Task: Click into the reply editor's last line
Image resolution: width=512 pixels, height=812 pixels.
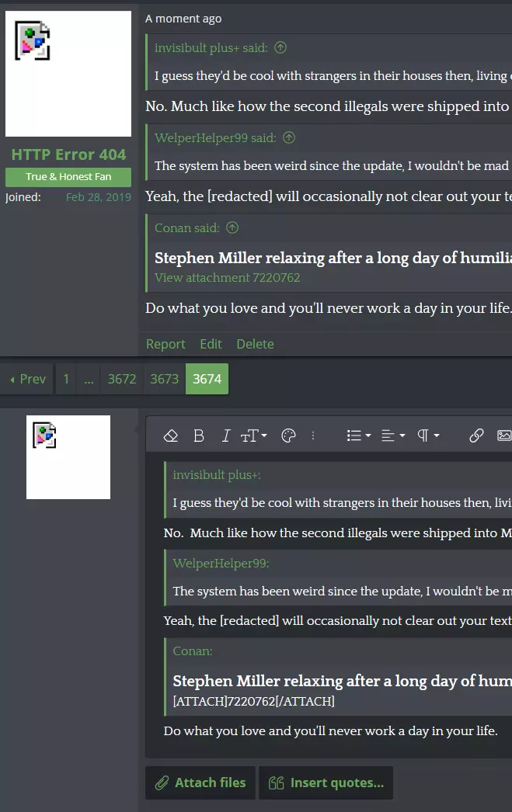Action: [x=331, y=730]
